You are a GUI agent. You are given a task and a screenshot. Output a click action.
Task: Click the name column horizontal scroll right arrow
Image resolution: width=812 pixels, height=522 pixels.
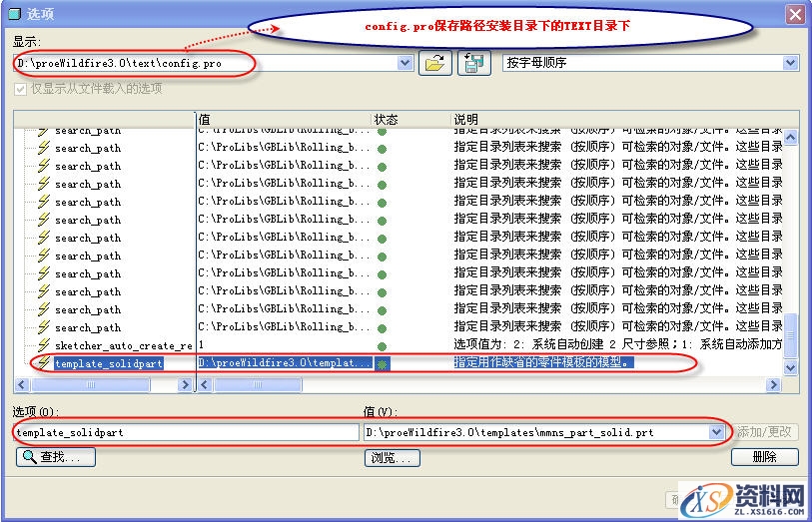coord(185,385)
